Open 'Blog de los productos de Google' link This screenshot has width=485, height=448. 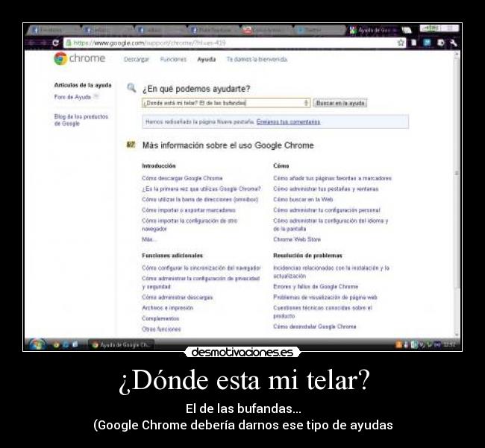coord(81,120)
